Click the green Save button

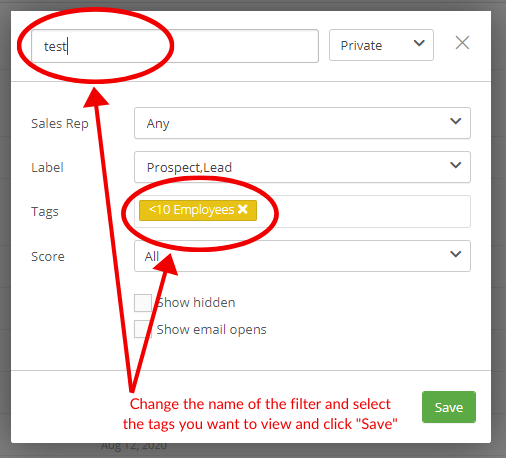(x=449, y=407)
